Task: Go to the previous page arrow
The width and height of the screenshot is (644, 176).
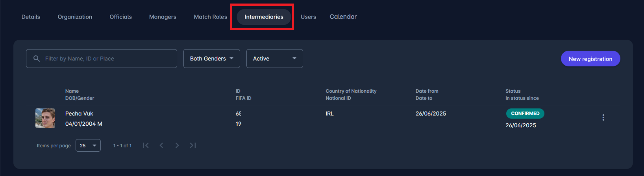Action: [x=161, y=145]
